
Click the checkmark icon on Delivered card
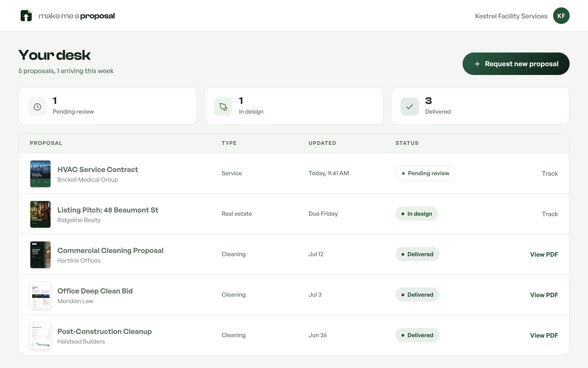[x=410, y=107]
